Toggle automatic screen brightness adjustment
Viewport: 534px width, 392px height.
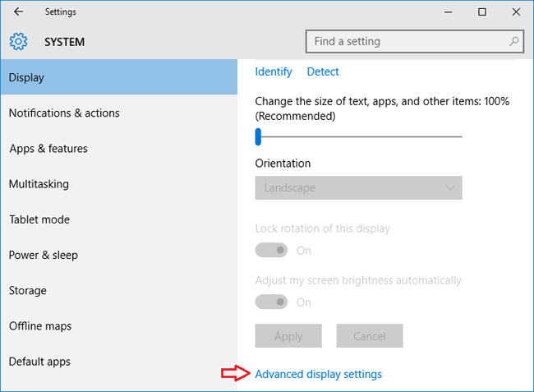(x=272, y=302)
